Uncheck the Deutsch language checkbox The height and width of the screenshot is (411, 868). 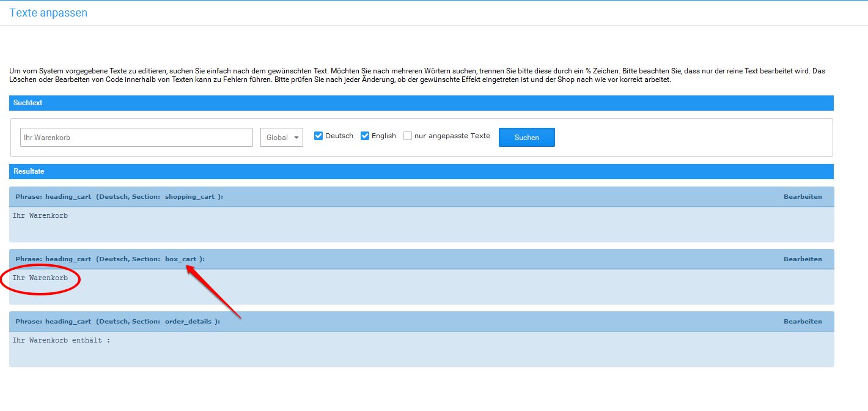318,136
